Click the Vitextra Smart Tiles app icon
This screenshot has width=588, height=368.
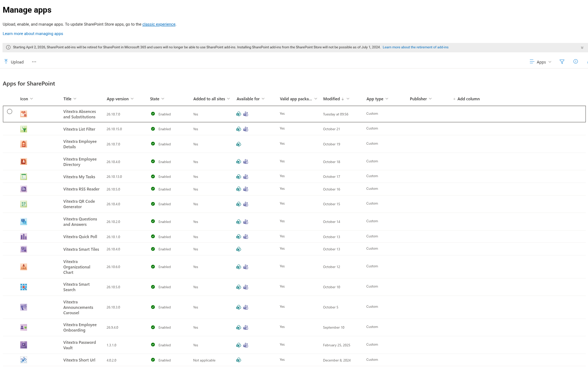23,249
